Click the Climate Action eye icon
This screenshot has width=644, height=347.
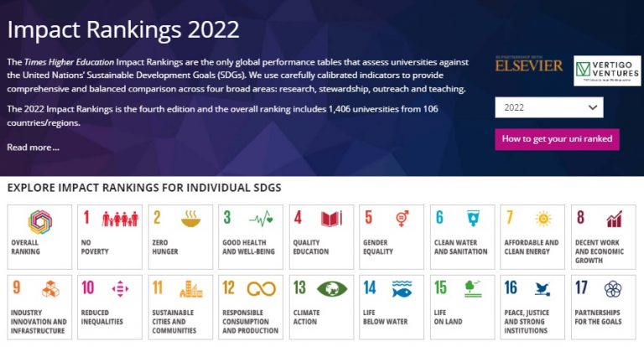click(332, 288)
